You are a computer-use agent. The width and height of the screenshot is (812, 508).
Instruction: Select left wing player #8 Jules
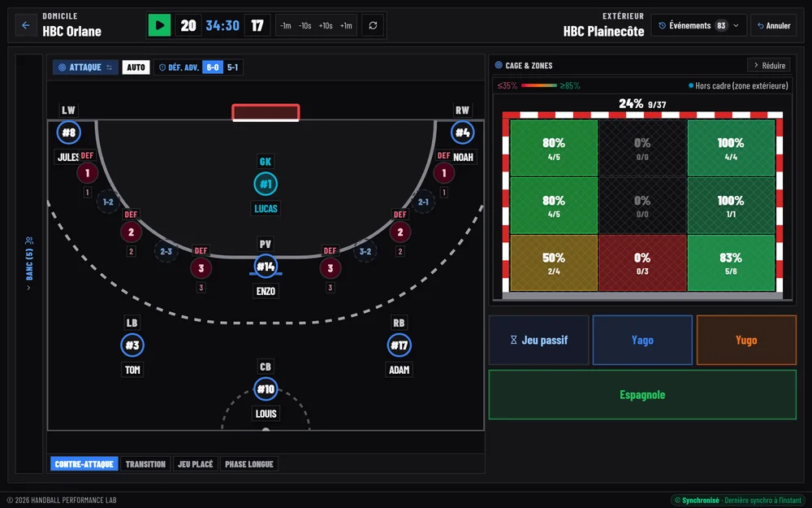tap(69, 132)
